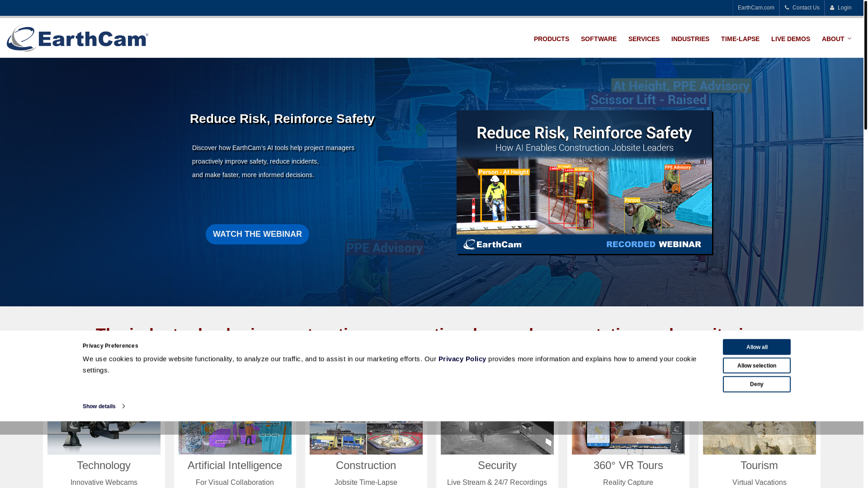Image resolution: width=868 pixels, height=488 pixels.
Task: Open the Software menu
Action: [599, 39]
